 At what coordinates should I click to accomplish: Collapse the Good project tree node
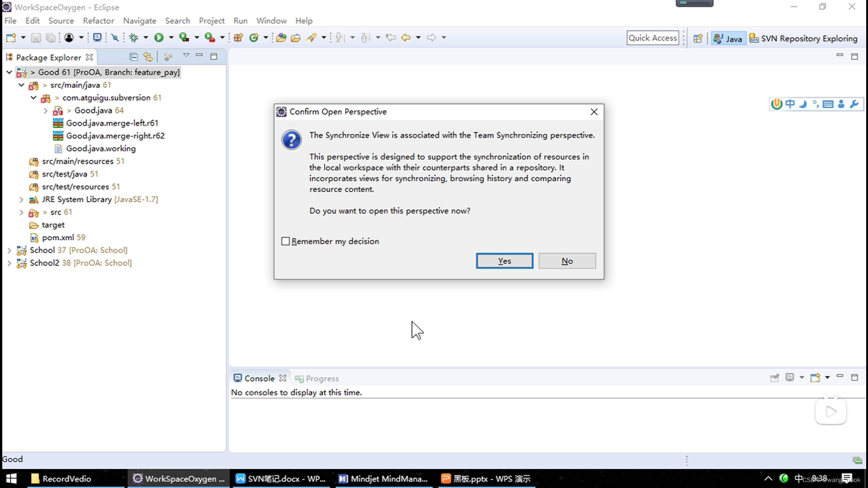[9, 72]
